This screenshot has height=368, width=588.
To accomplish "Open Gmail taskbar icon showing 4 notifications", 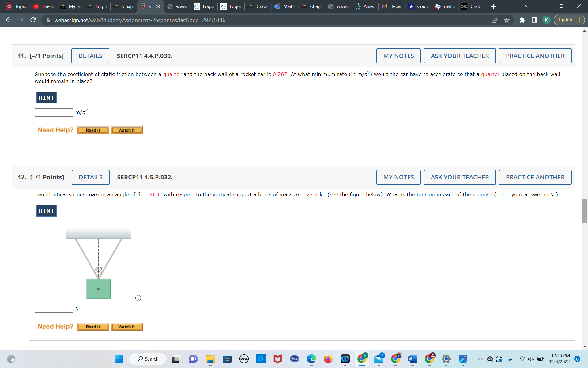I will pyautogui.click(x=379, y=359).
